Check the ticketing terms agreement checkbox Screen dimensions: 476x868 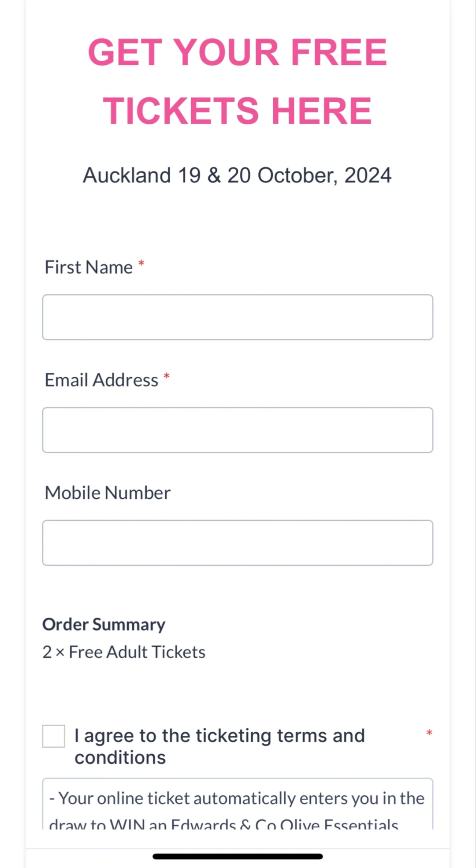[54, 736]
